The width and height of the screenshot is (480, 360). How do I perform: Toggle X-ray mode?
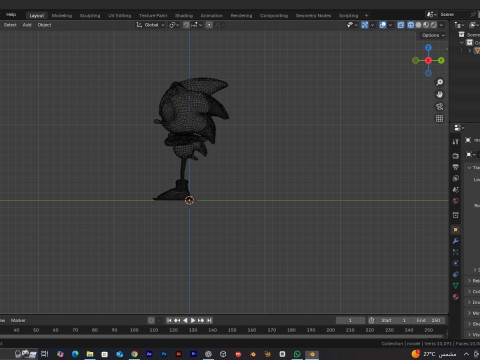pos(401,25)
